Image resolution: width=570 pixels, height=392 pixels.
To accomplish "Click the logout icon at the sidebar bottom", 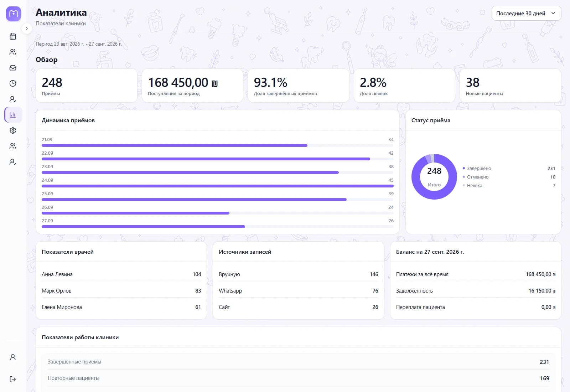I will click(x=13, y=379).
